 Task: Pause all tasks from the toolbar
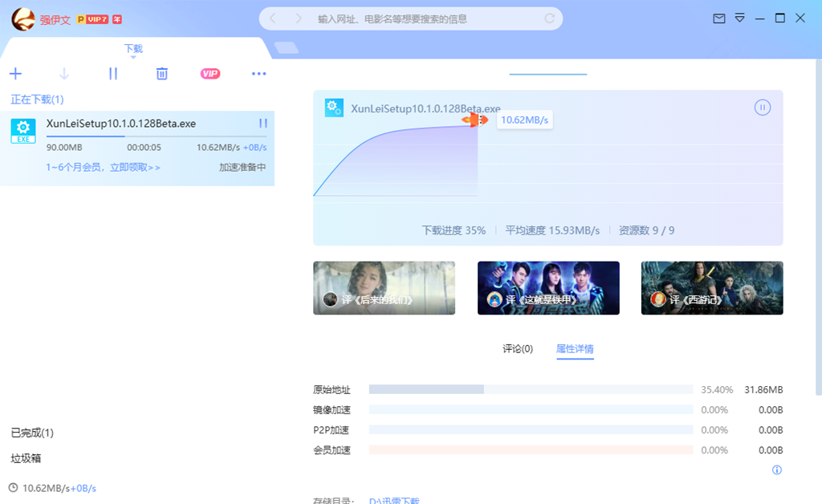[x=113, y=74]
